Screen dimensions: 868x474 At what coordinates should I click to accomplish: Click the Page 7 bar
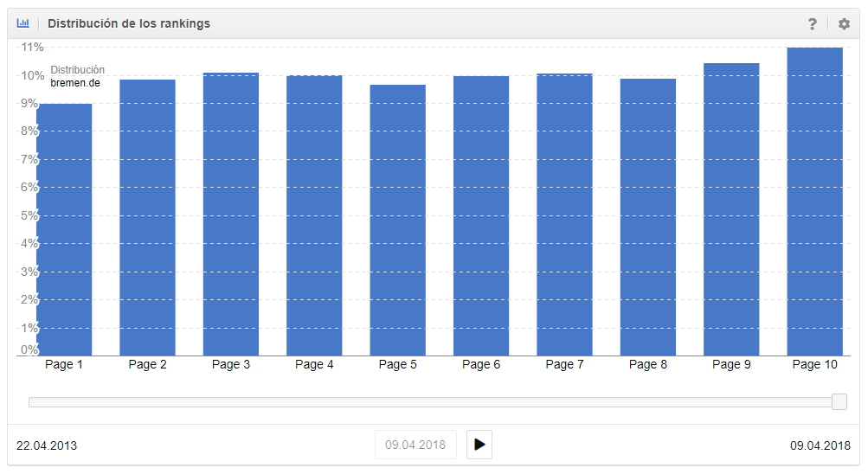coord(564,215)
